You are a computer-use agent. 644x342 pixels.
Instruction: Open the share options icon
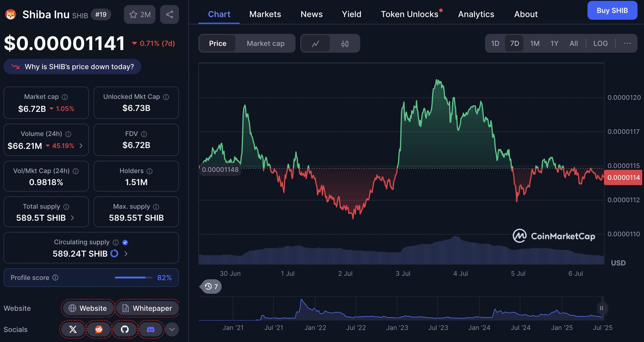click(169, 14)
